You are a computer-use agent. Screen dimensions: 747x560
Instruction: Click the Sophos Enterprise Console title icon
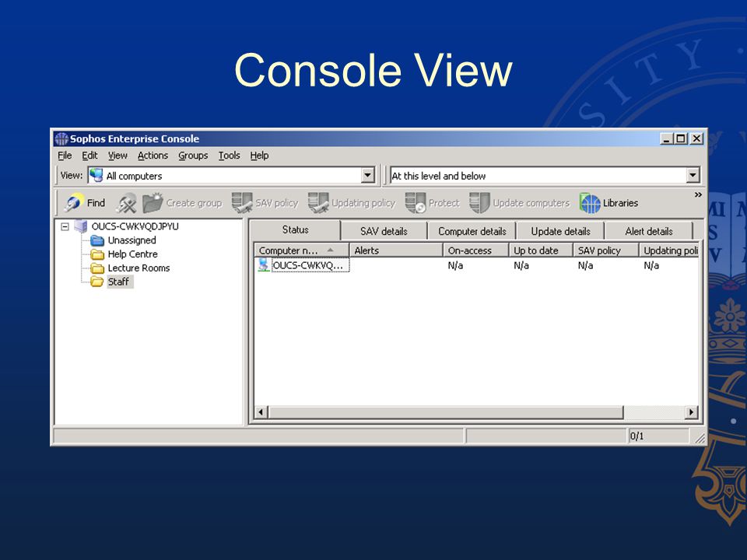click(x=61, y=138)
